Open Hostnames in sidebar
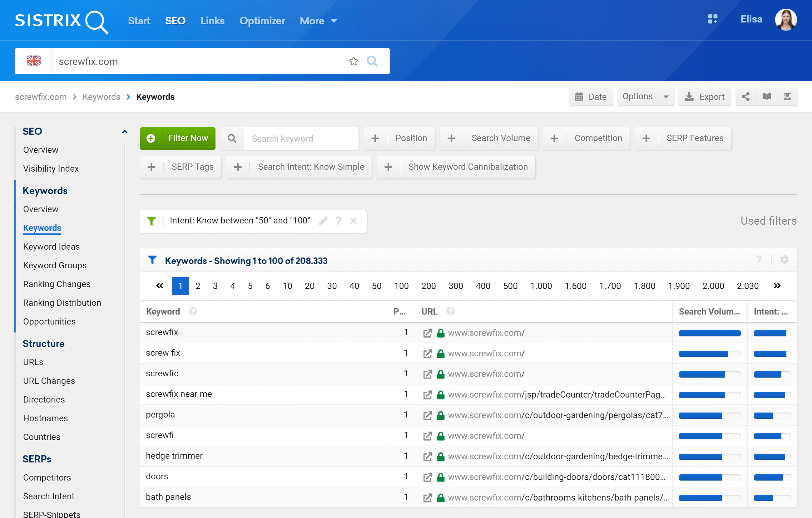This screenshot has height=518, width=812. point(46,418)
